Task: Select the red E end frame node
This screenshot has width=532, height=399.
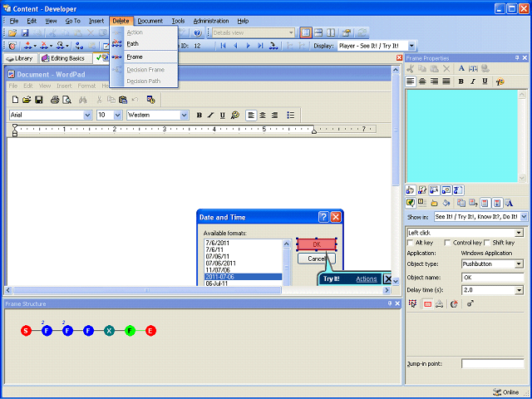Action: coord(150,331)
